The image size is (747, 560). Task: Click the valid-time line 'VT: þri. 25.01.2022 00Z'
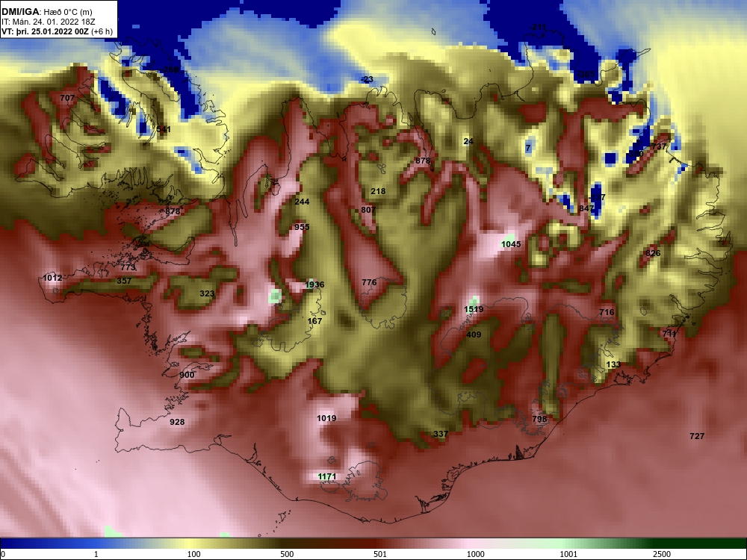(x=46, y=31)
